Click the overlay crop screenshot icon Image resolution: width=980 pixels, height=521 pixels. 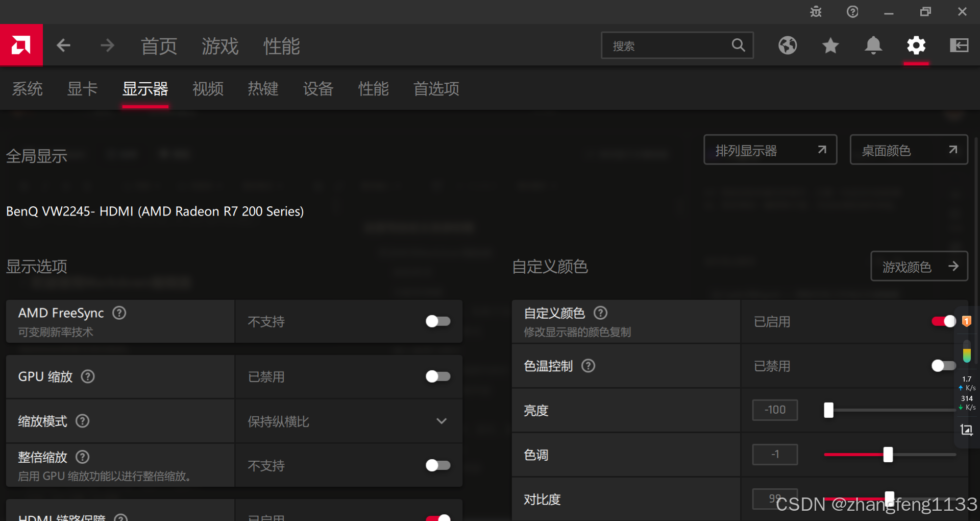pyautogui.click(x=966, y=430)
